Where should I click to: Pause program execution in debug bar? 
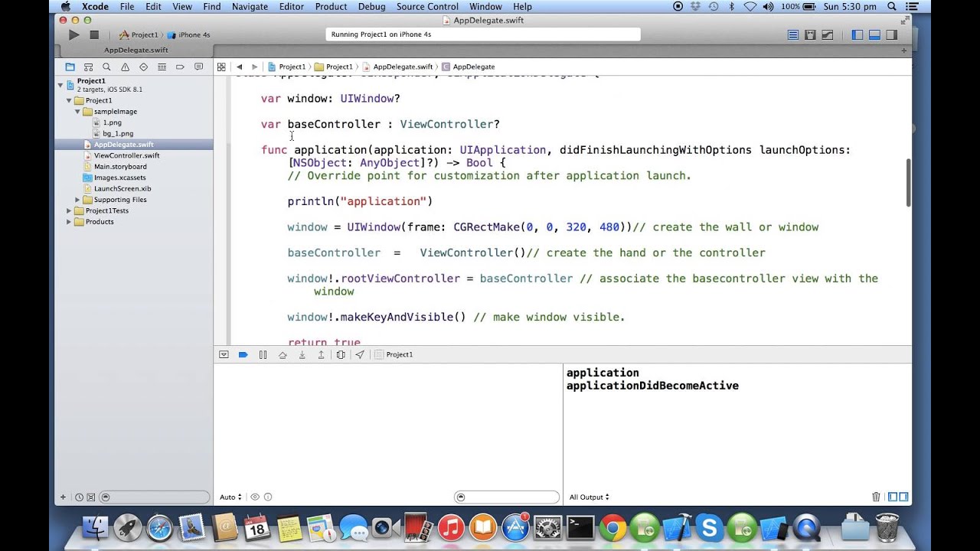(x=263, y=354)
